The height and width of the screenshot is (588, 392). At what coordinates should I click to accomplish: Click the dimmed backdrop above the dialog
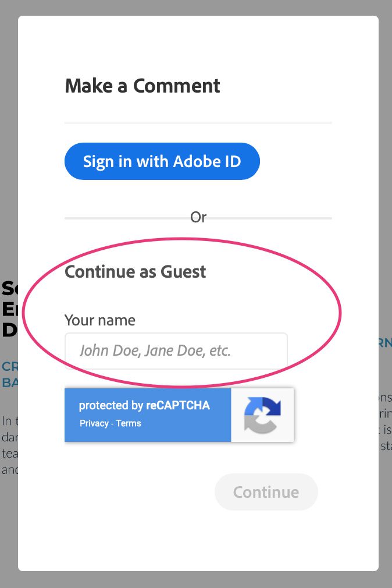[x=196, y=8]
